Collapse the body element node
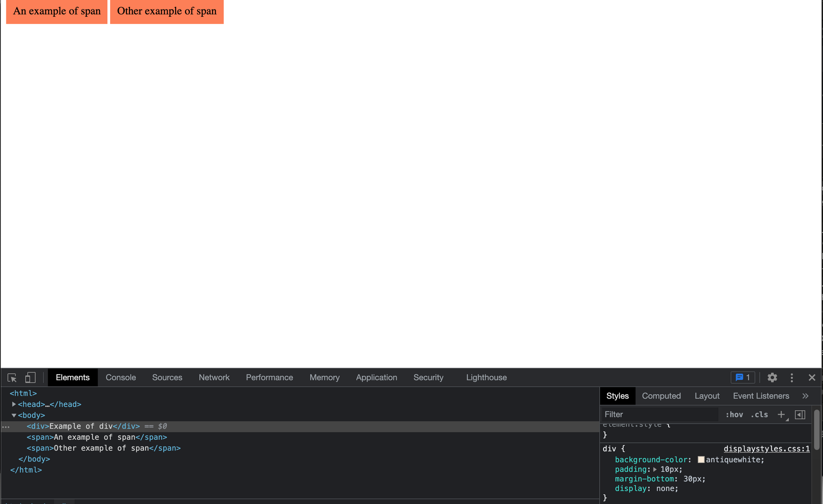 pos(14,415)
